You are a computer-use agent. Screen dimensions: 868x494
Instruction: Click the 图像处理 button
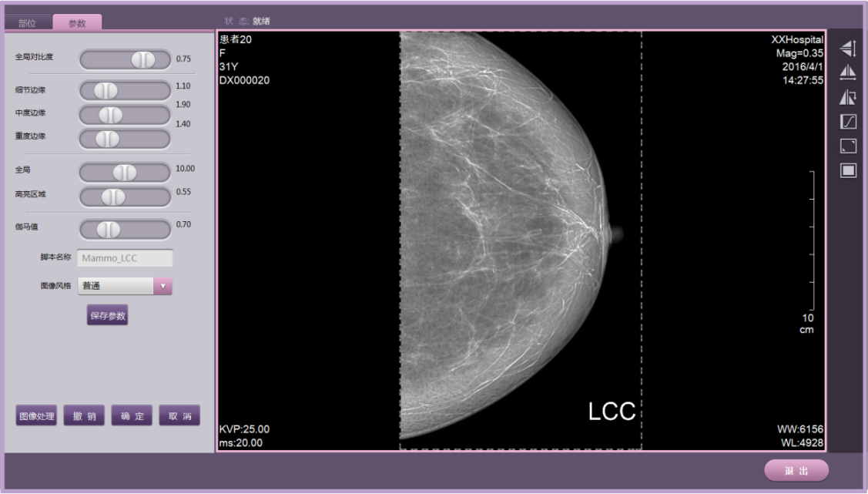36,416
